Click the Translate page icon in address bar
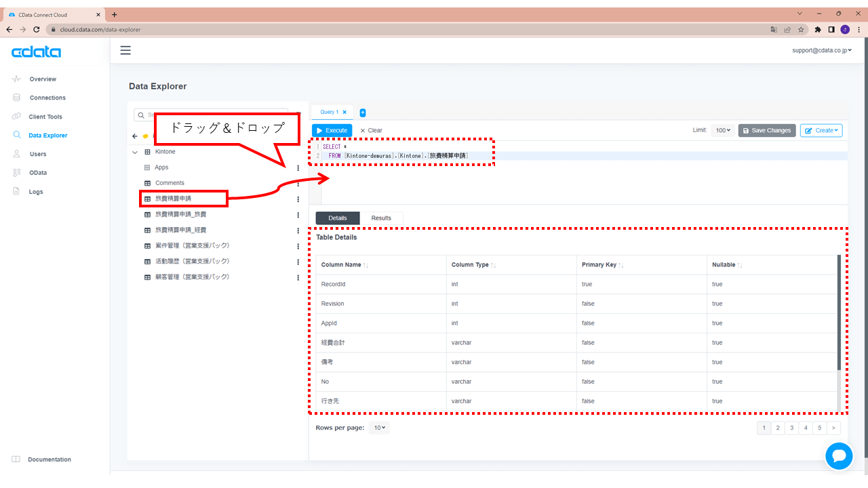The image size is (868, 488). [x=774, y=29]
